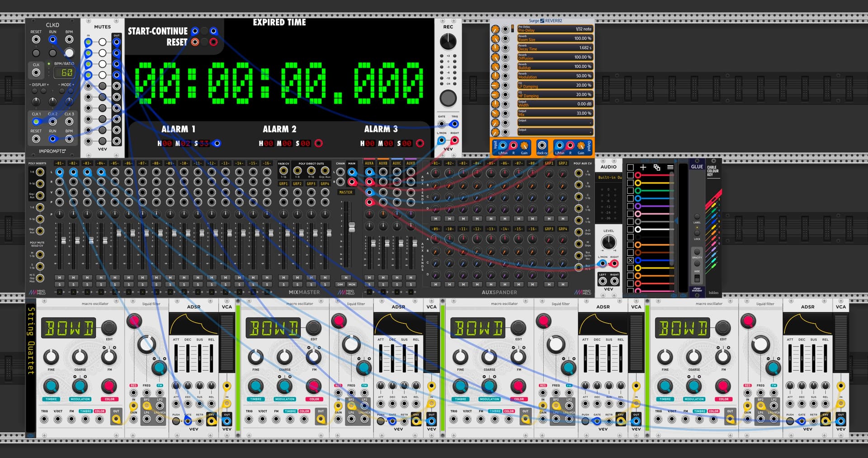868x458 pixels.
Task: Open the Modulation parameter in Reverb2
Action: 555,75
